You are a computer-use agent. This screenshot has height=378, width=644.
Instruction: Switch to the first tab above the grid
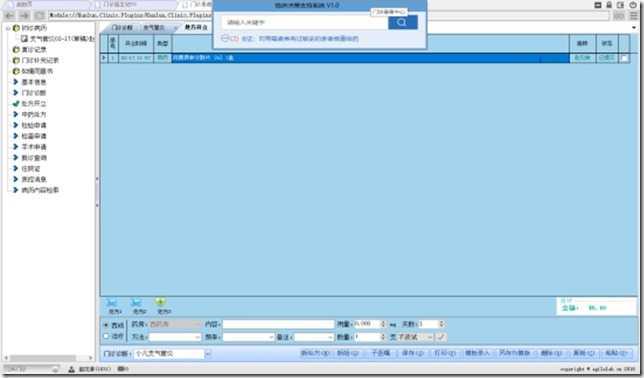coord(122,28)
